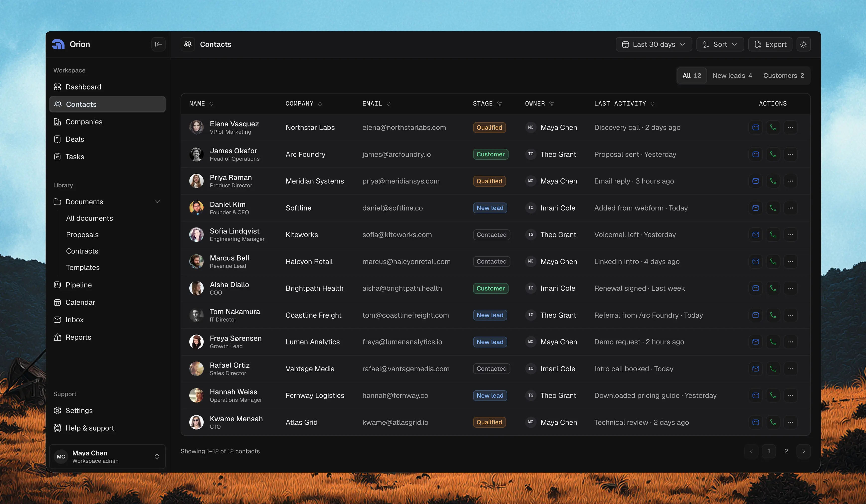Open All documents under Documents
The image size is (866, 504).
(89, 218)
